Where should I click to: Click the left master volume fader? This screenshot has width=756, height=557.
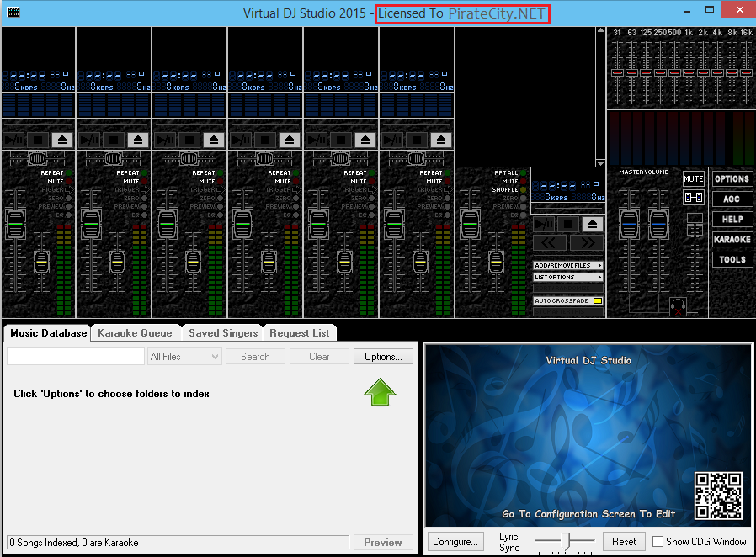(x=629, y=224)
